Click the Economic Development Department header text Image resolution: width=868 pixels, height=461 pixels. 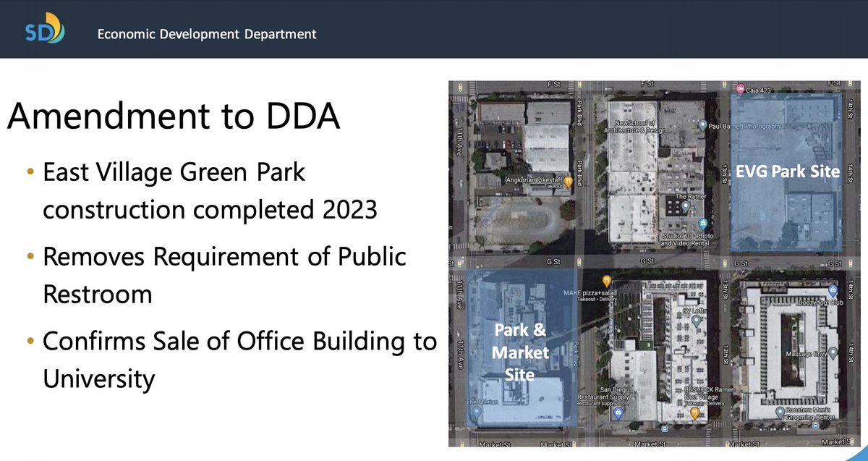click(207, 33)
